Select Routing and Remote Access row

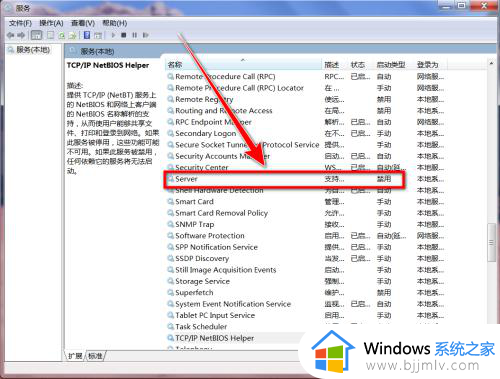tap(306, 111)
